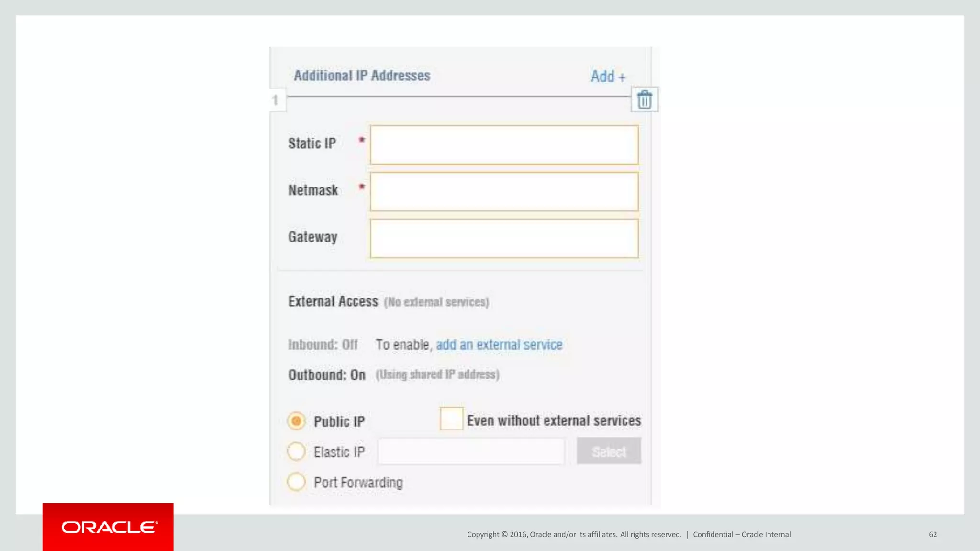Check Even without external services box
Screen dimensions: 980x551
click(451, 419)
